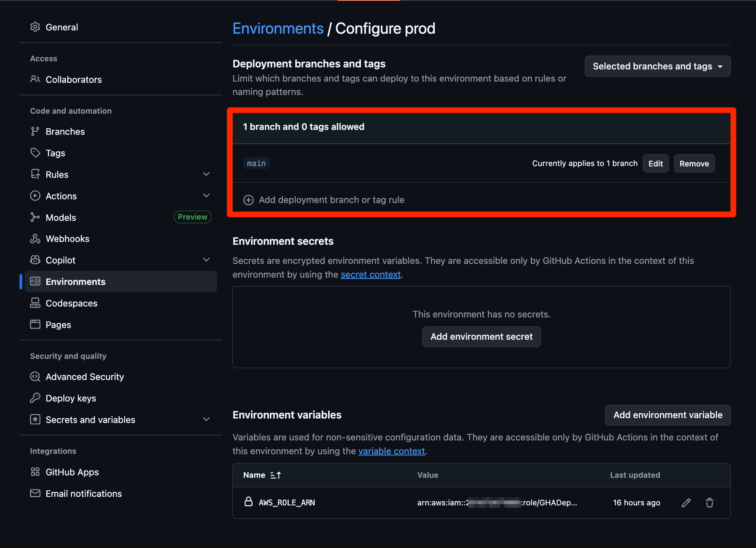Click the Actions play icon
The image size is (756, 548).
coord(35,196)
